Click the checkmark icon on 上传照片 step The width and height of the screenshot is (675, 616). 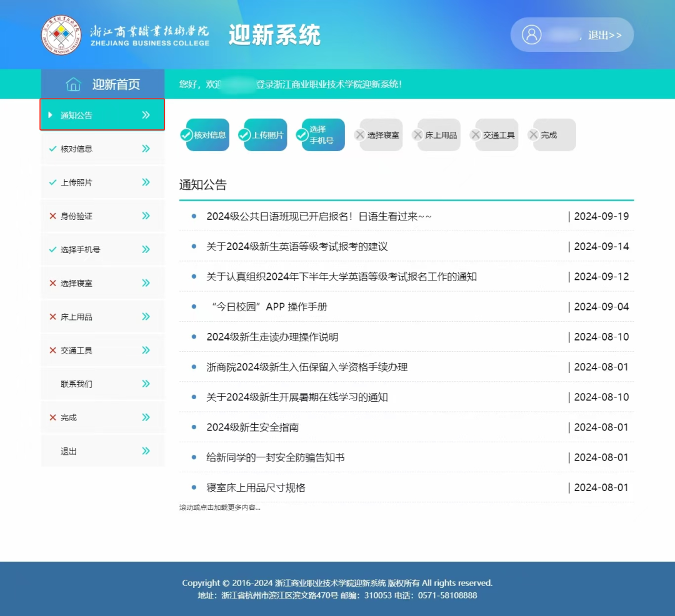click(x=244, y=135)
